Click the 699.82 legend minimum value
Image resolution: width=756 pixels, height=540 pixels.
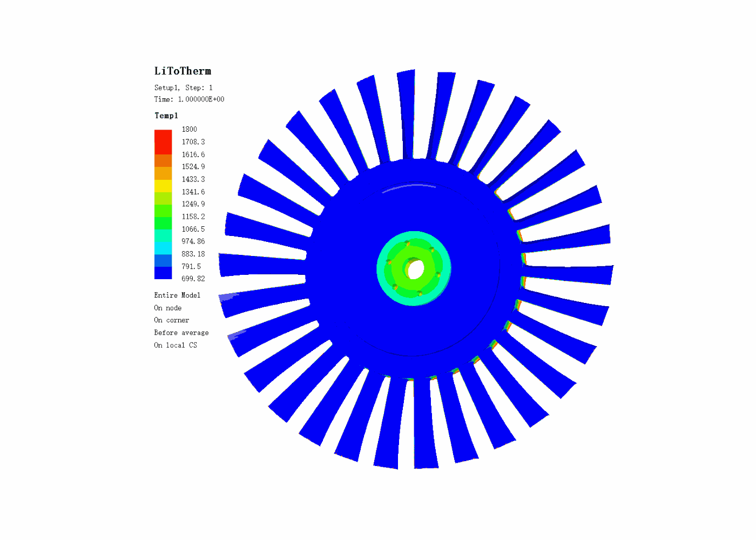193,279
